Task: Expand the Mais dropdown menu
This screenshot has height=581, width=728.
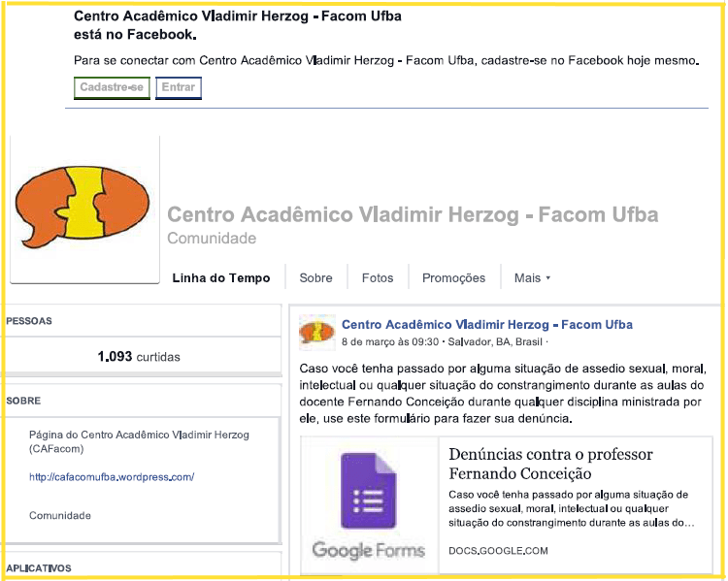Action: [x=532, y=278]
